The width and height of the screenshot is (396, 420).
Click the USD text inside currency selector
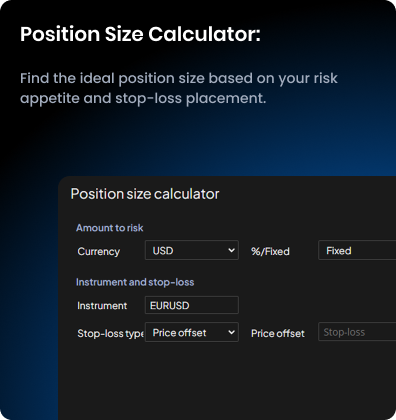tap(163, 250)
